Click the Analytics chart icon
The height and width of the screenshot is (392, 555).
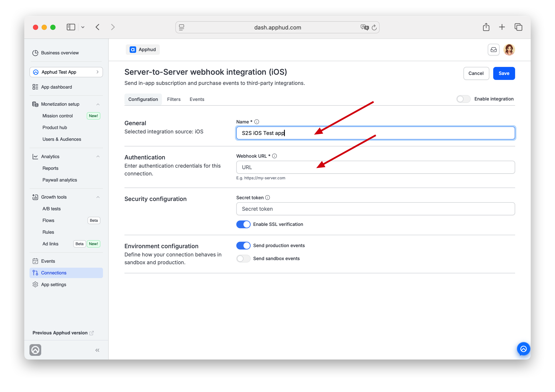[35, 157]
